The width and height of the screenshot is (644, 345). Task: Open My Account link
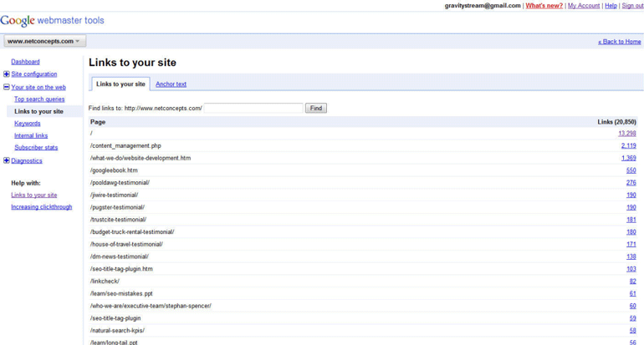point(584,6)
